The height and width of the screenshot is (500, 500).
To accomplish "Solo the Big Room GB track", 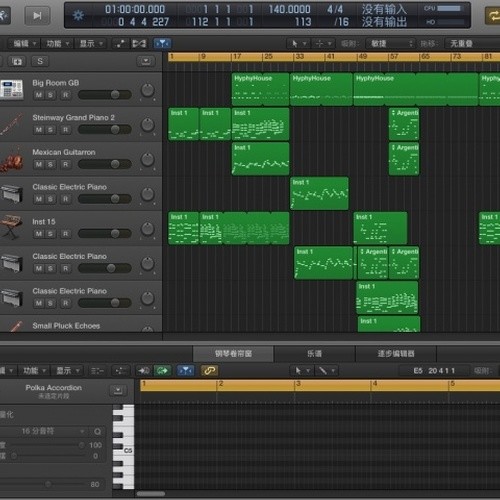I will point(50,95).
